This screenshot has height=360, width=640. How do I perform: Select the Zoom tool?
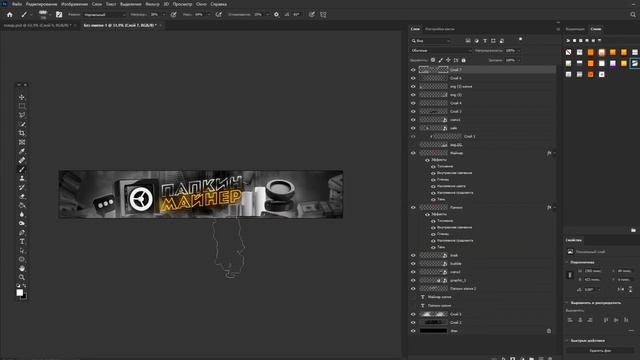22,277
